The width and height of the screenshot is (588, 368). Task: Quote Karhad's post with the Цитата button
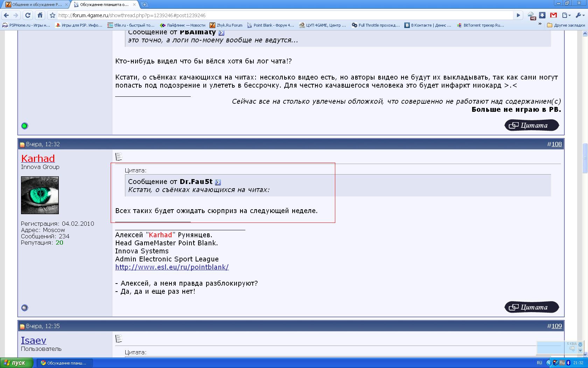pyautogui.click(x=532, y=307)
